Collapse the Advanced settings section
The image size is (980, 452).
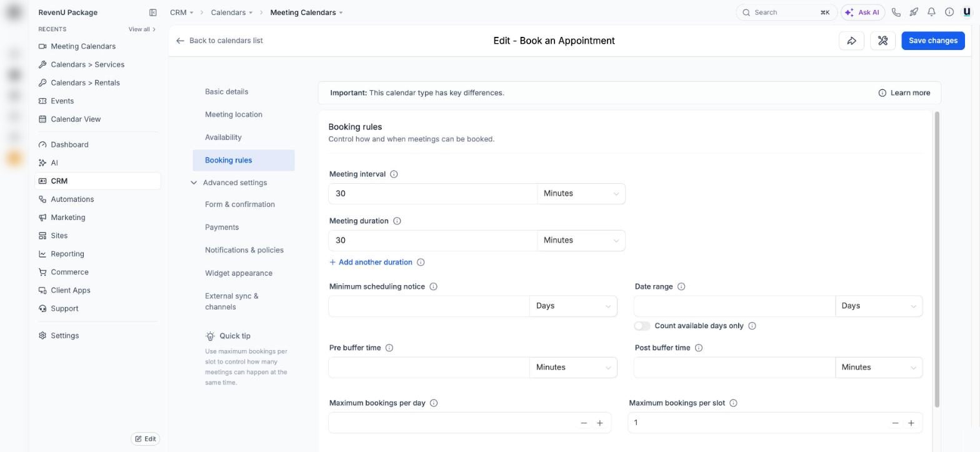194,183
